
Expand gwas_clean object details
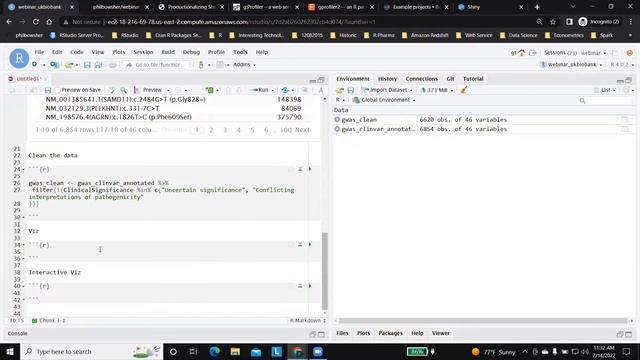coord(337,120)
